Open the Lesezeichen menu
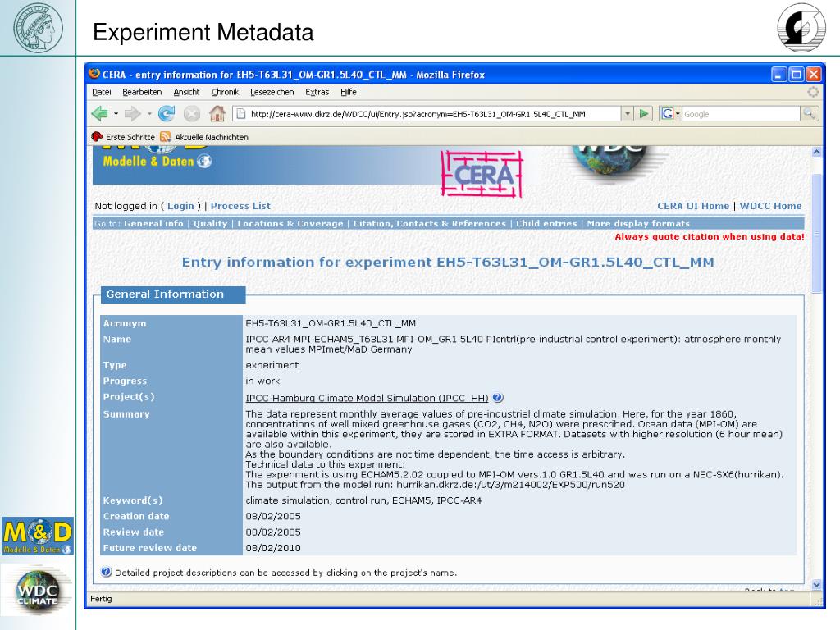 [272, 92]
